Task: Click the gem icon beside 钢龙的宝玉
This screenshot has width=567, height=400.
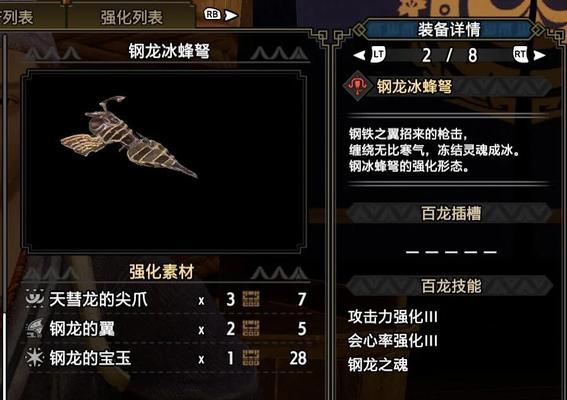Action: (35, 358)
